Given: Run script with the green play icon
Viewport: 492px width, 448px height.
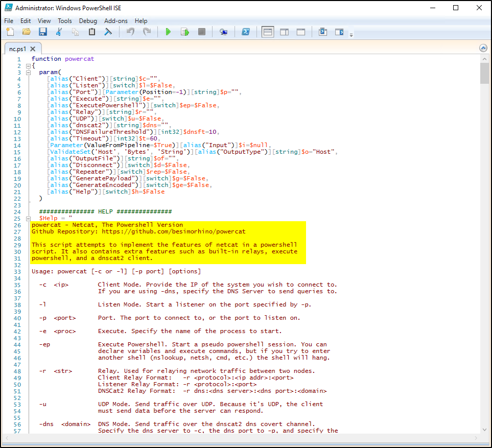Looking at the screenshot, I should (x=168, y=32).
